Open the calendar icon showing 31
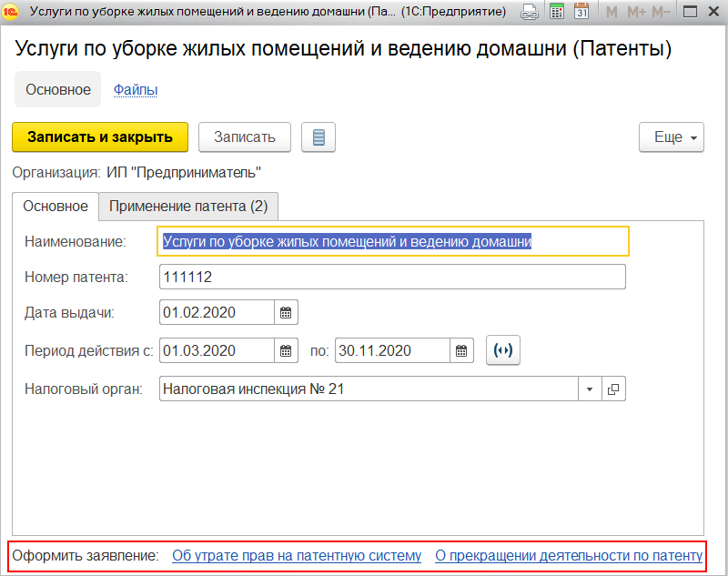728x576 pixels. pyautogui.click(x=581, y=12)
